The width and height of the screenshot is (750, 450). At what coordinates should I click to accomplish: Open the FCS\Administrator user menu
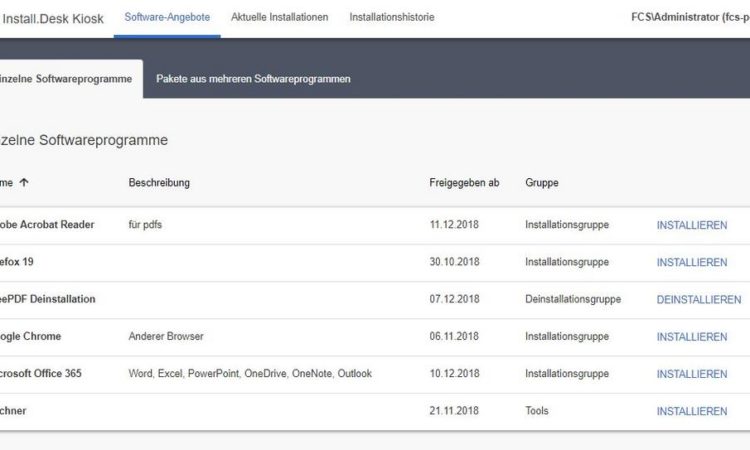coord(690,17)
